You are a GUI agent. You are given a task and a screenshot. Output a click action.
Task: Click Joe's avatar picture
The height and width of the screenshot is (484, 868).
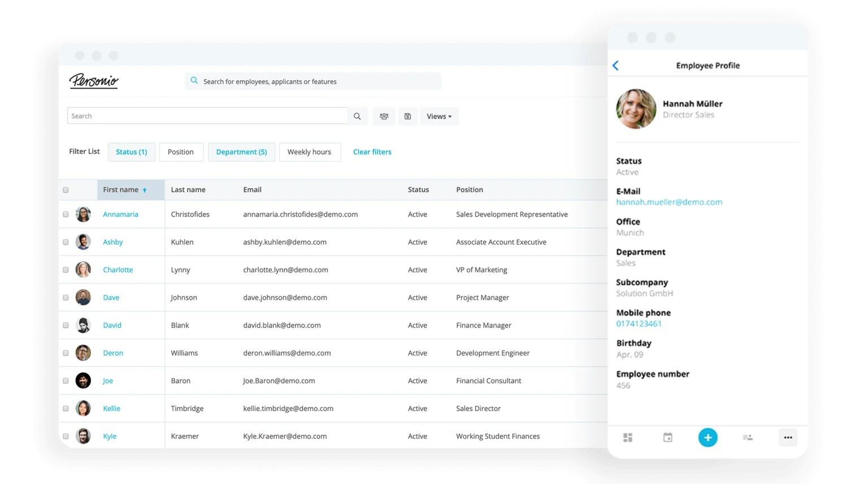click(x=83, y=381)
